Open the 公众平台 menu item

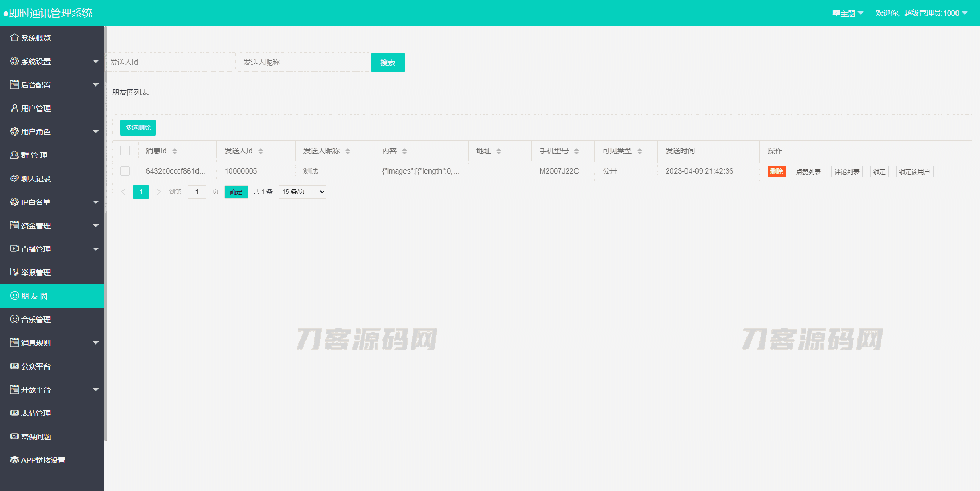pos(36,366)
